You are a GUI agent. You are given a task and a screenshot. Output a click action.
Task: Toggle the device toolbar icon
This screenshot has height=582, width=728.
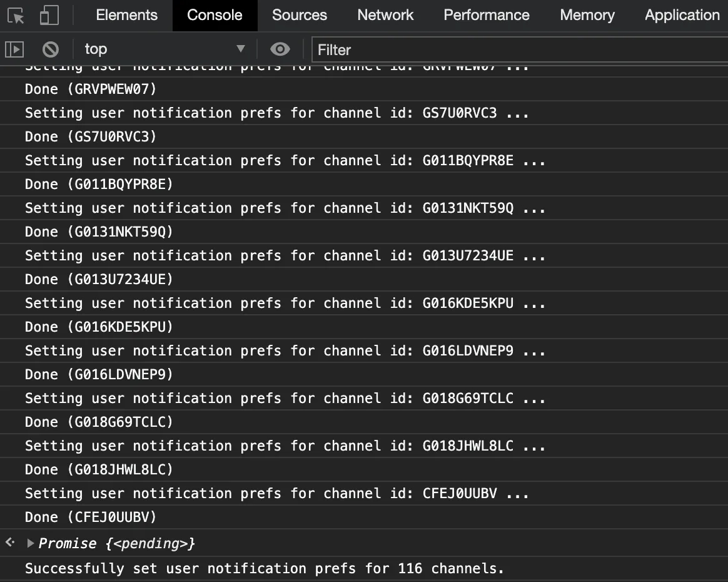pos(49,16)
